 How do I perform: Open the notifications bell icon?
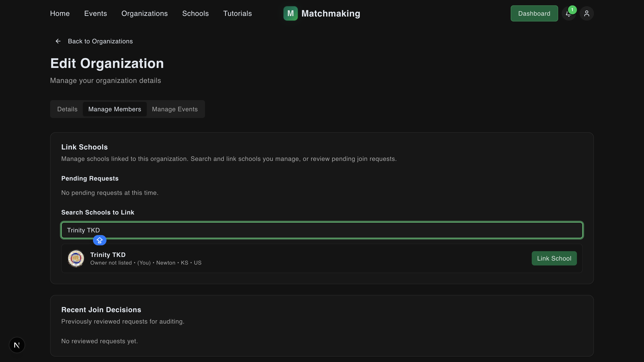click(x=568, y=13)
